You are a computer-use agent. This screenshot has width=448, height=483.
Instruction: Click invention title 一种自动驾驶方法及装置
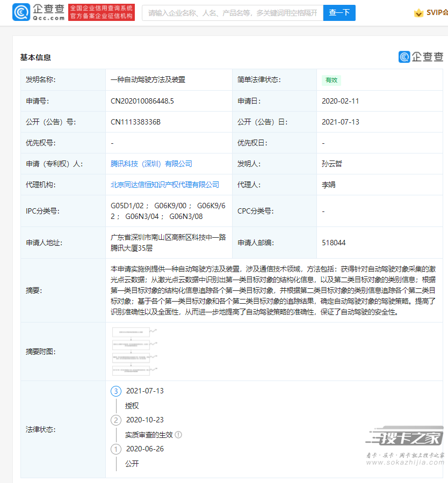click(x=148, y=80)
